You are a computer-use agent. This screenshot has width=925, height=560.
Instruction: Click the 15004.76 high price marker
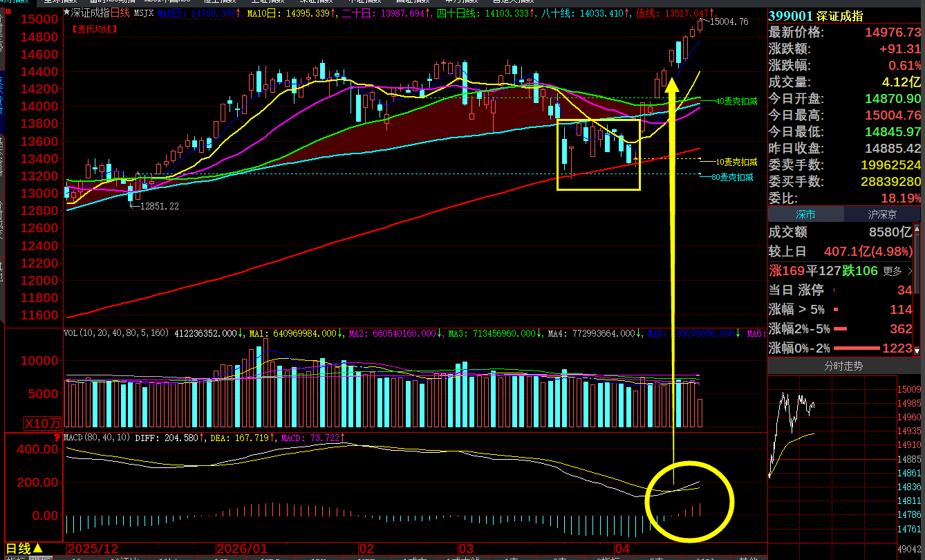(x=729, y=22)
